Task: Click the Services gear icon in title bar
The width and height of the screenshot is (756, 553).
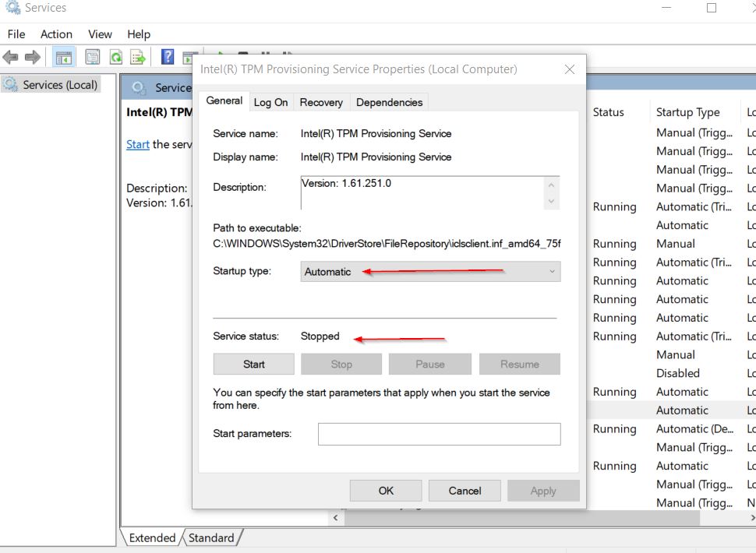Action: coord(13,7)
